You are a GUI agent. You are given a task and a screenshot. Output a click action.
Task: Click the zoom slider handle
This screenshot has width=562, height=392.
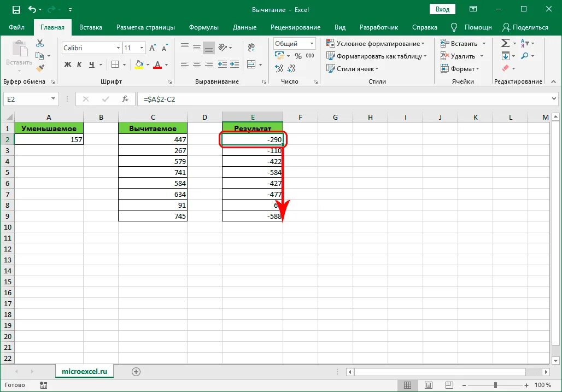coord(495,385)
